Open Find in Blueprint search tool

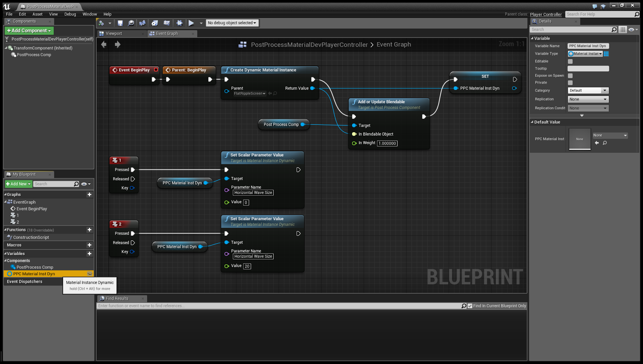[131, 23]
